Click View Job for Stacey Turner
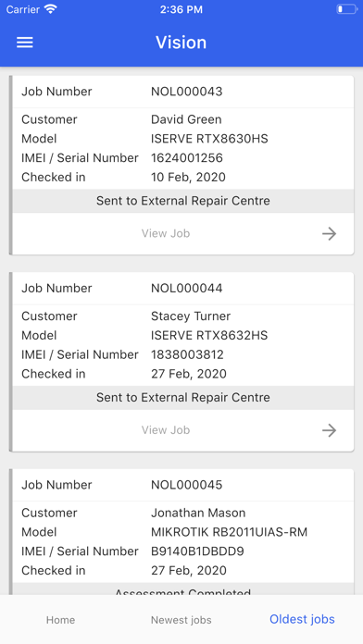This screenshot has width=363, height=644. point(166,430)
